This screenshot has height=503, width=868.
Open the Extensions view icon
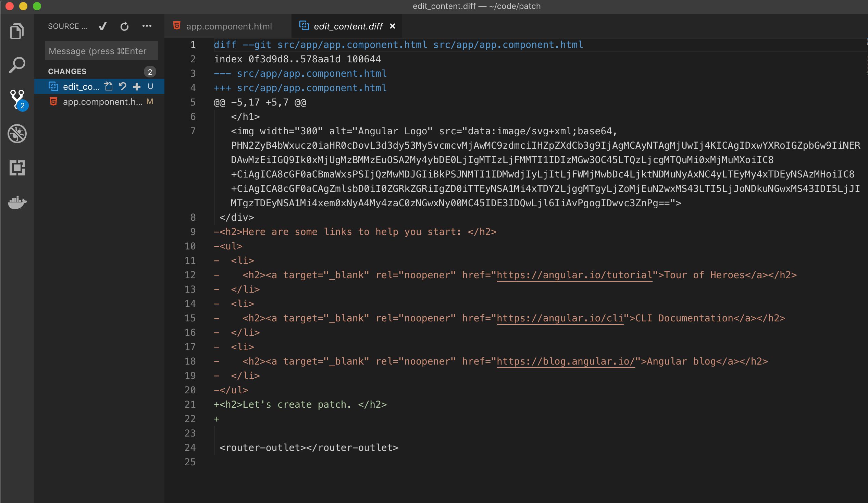[x=17, y=168]
